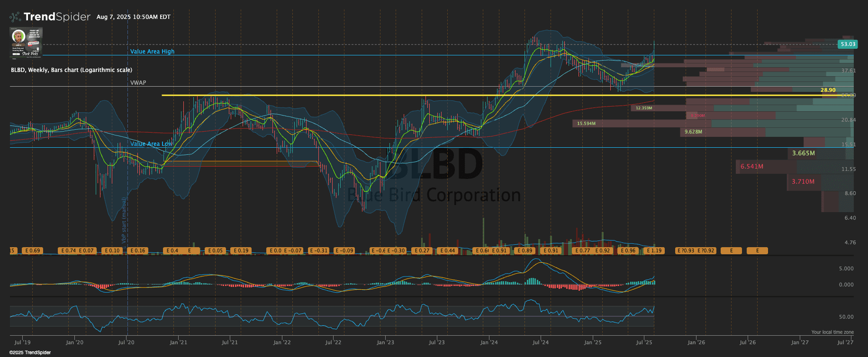Click the 3.665M volume profile label
This screenshot has height=357, width=868.
tap(804, 153)
